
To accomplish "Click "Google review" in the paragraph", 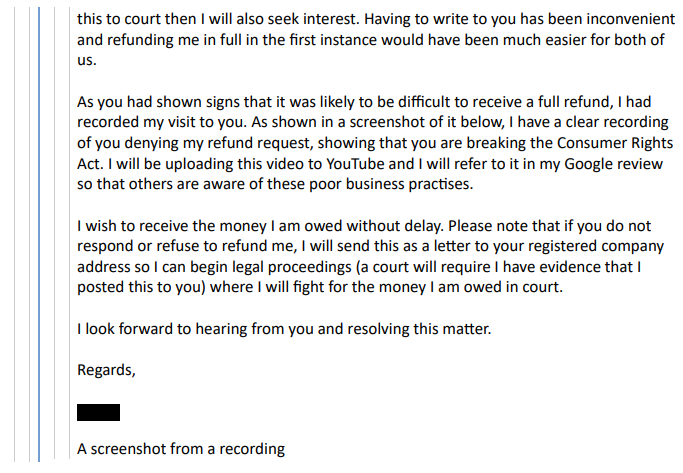I will [x=614, y=164].
